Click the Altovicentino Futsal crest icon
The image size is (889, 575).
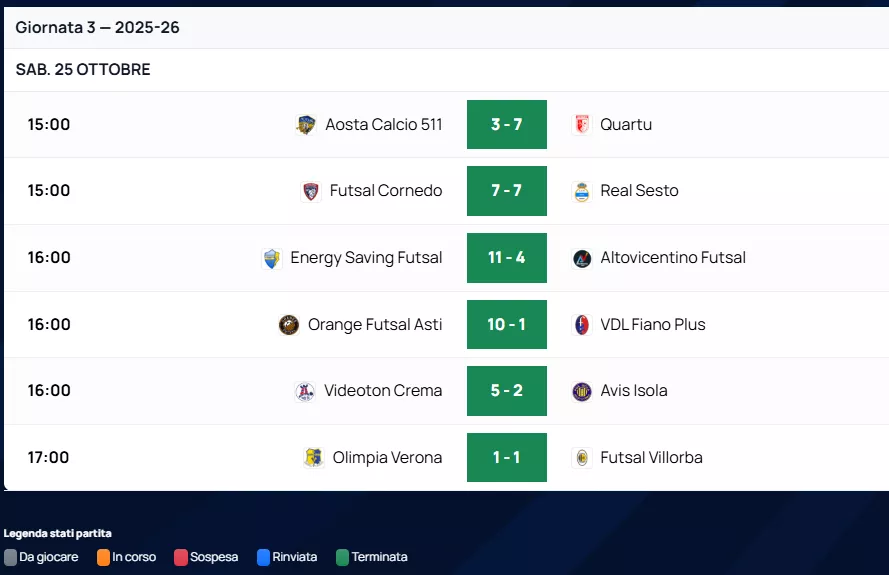pos(582,258)
